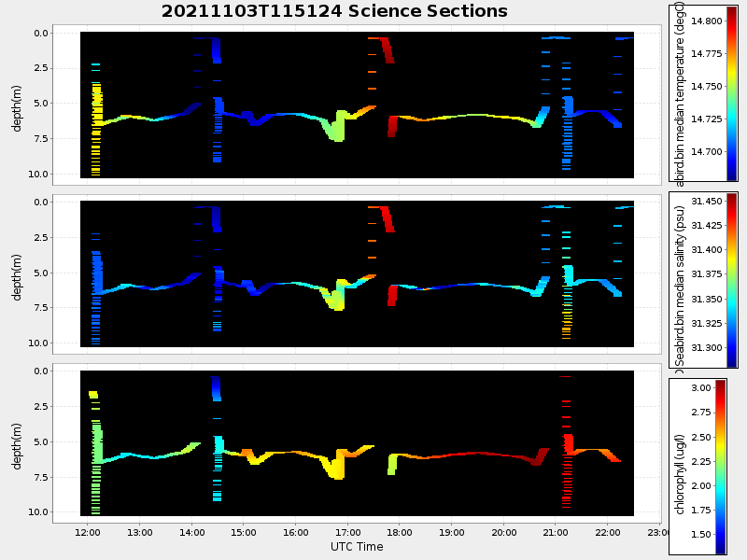The height and width of the screenshot is (560, 747).
Task: Click the 14.800 temperature colorbar tick
Action: 707,21
